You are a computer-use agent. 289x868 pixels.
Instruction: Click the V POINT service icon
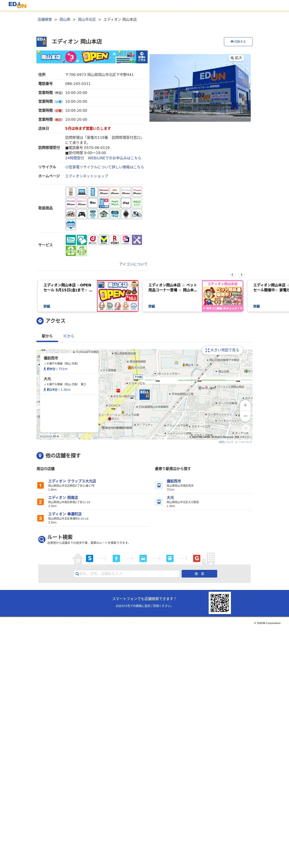coord(104,240)
